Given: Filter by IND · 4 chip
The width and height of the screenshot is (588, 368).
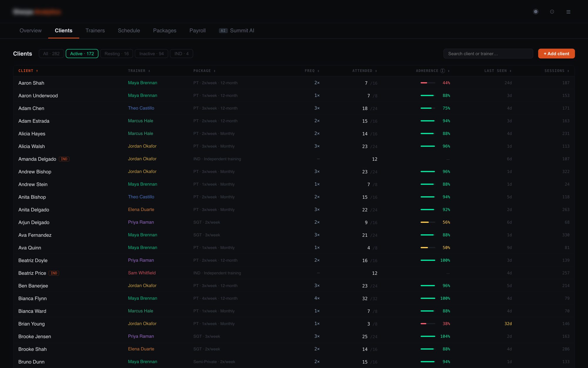Looking at the screenshot, I should tap(181, 54).
